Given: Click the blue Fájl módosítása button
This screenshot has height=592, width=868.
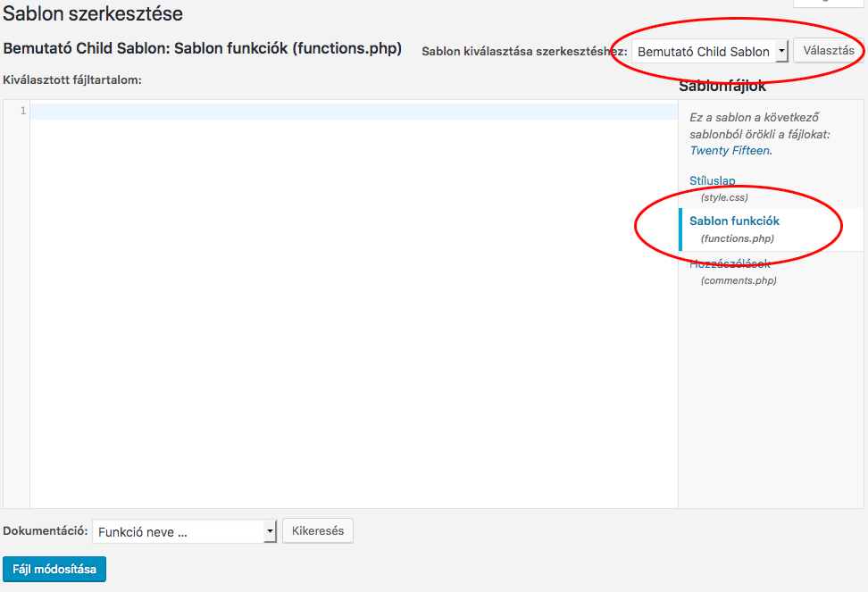Looking at the screenshot, I should click(54, 570).
